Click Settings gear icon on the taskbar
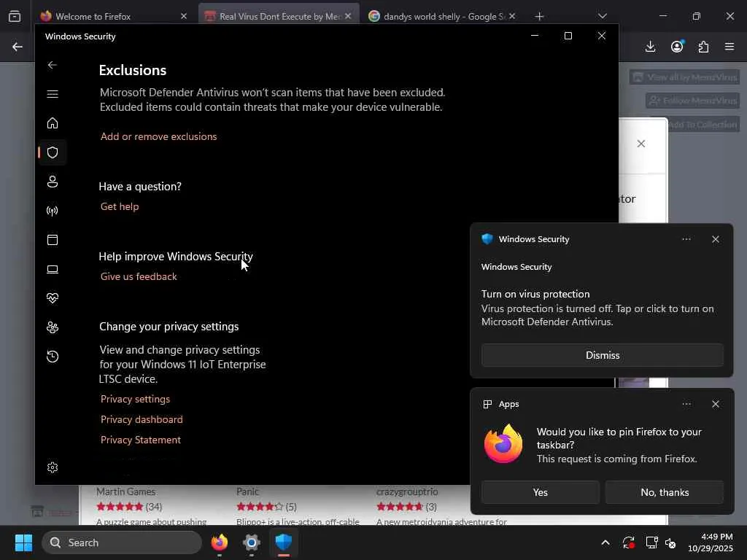Screen dimensions: 747x560 [x=251, y=542]
